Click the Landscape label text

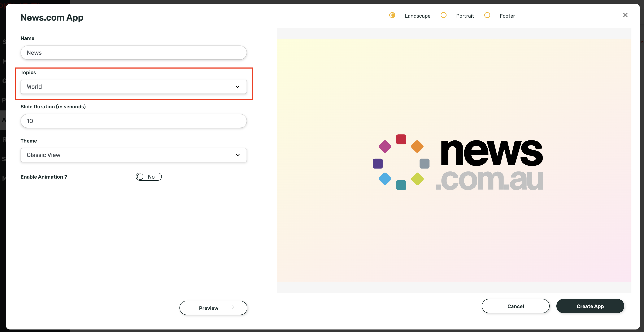point(418,16)
